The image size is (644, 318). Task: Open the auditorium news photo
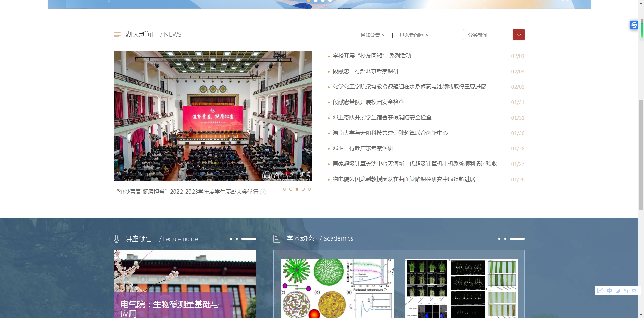click(x=213, y=116)
